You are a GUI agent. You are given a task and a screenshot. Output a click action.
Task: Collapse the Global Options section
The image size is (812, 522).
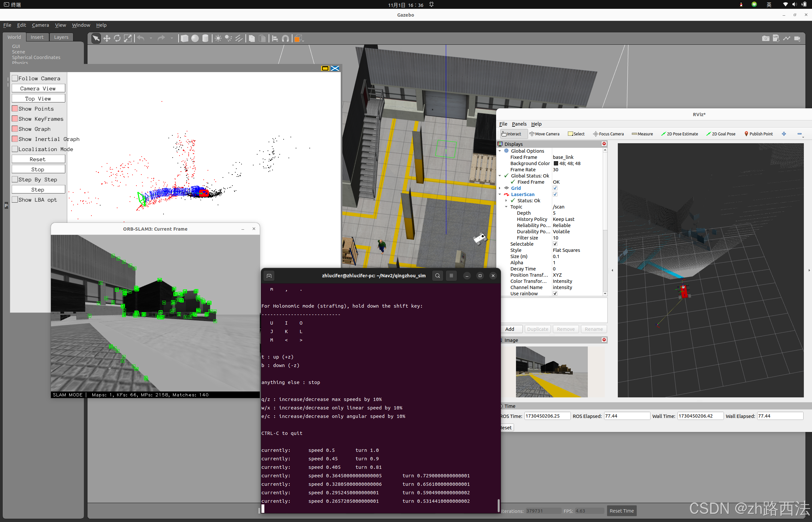point(500,151)
